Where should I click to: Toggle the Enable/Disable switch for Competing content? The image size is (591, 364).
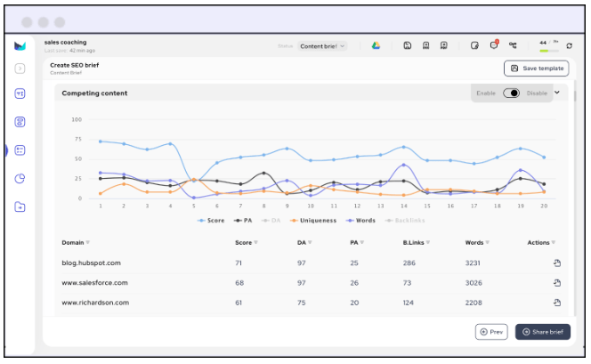click(512, 93)
